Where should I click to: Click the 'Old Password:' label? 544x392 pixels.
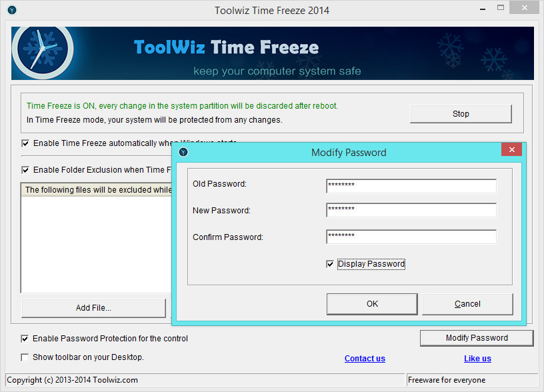(x=219, y=184)
